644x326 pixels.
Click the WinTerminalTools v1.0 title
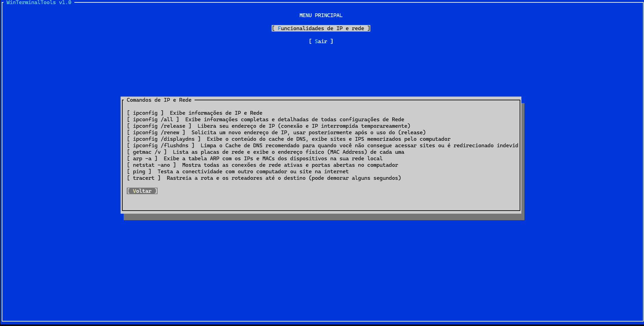click(39, 3)
